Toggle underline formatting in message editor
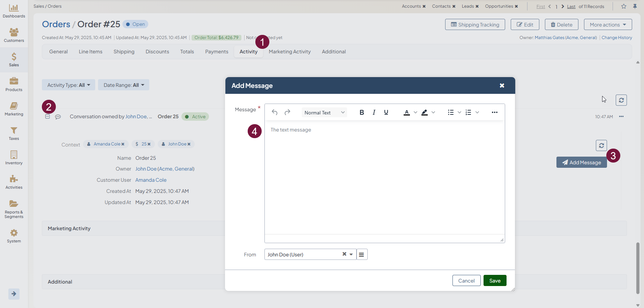Image resolution: width=644 pixels, height=308 pixels. point(386,112)
